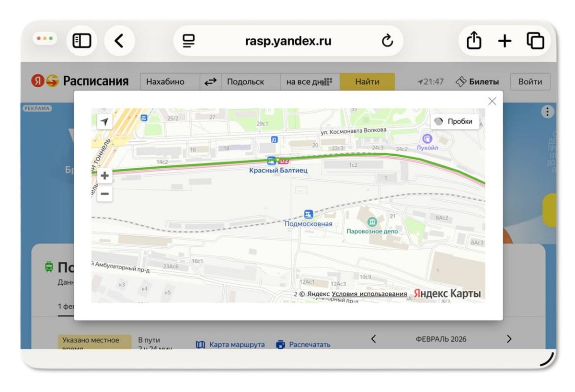Image resolution: width=575 pixels, height=392 pixels.
Task: Select the Красный Балтиец station marker
Action: (x=272, y=160)
